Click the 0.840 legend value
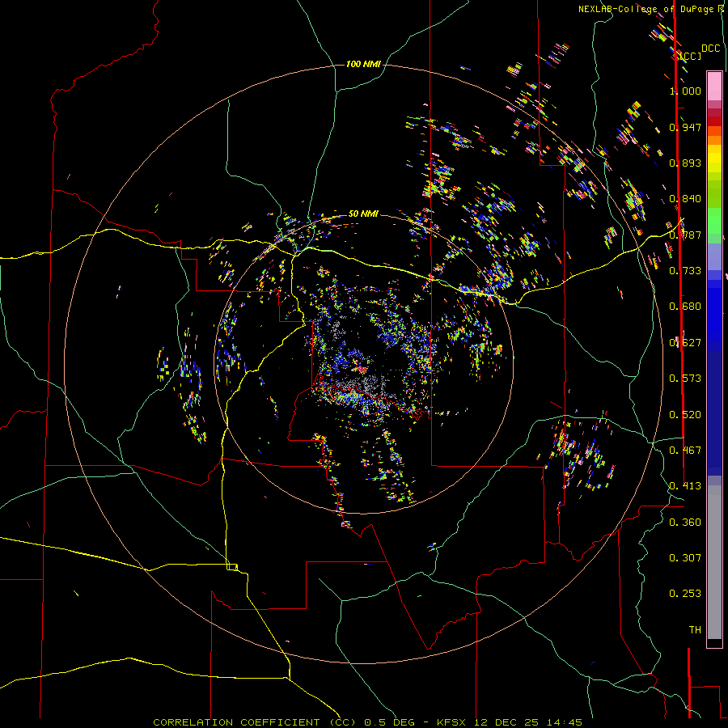The height and width of the screenshot is (728, 728). [x=685, y=199]
